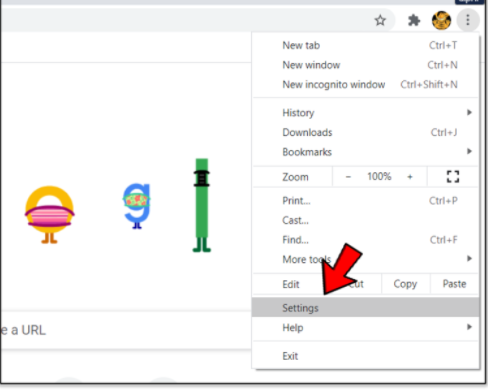Open a New window

coord(366,65)
